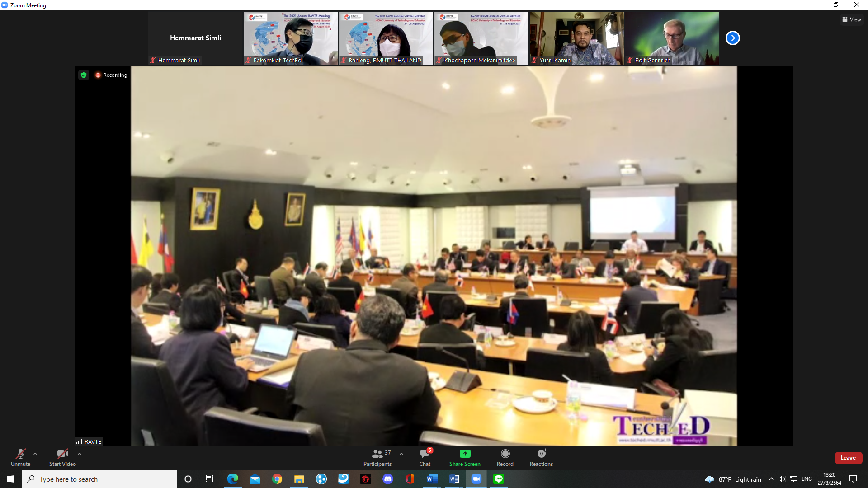The width and height of the screenshot is (868, 488).
Task: Select Hemmarat Simli participant tile
Action: [195, 38]
